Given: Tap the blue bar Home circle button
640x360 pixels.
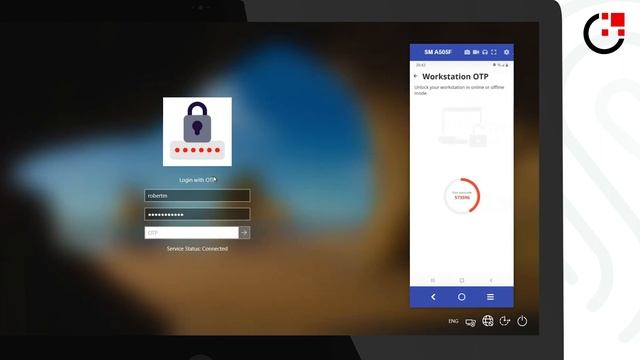Looking at the screenshot, I should pyautogui.click(x=462, y=297).
